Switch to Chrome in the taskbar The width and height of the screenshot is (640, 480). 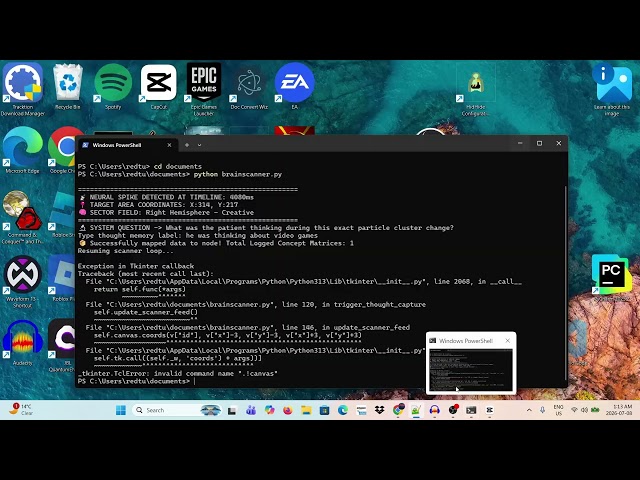coord(398,410)
